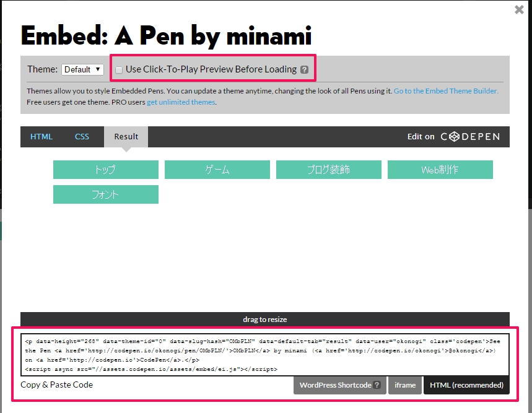Open the Theme dropdown set to Default
Viewport: 532px width, 413px height.
tap(82, 69)
